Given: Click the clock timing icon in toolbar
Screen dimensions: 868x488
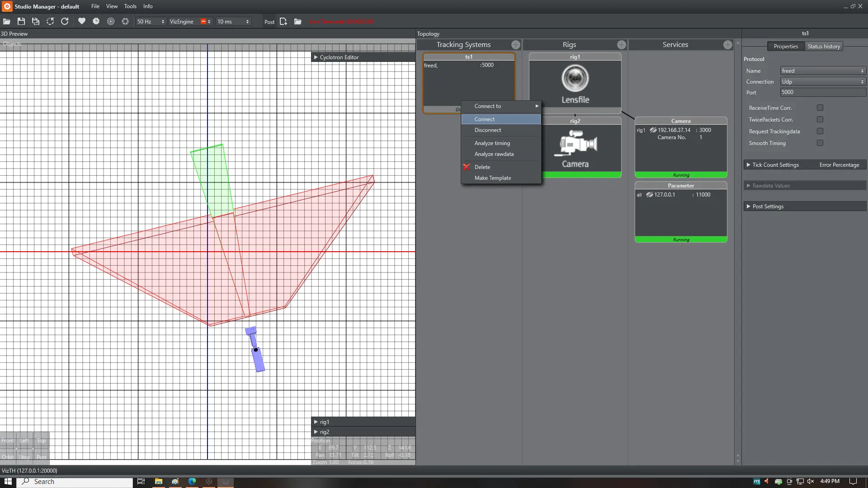Looking at the screenshot, I should 96,21.
